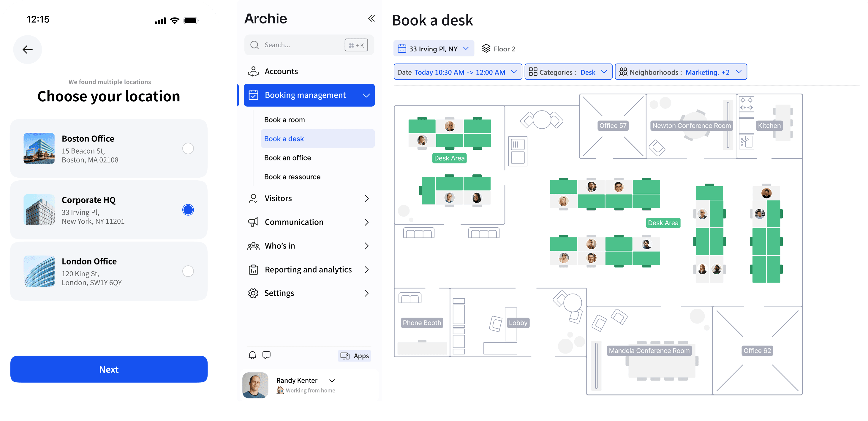This screenshot has width=868, height=421.
Task: Open Apps from the sidebar
Action: click(x=354, y=356)
